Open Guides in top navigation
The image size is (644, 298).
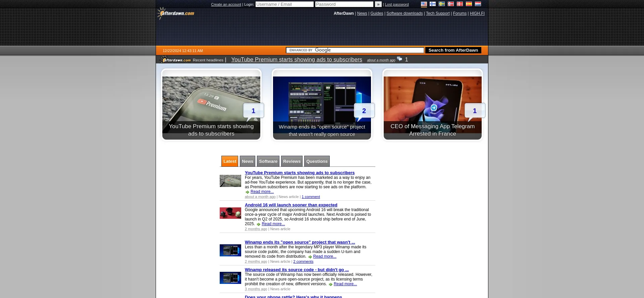pos(377,13)
